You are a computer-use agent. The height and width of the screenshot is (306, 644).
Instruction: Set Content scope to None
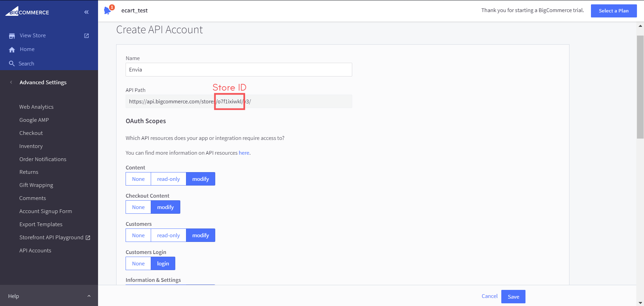point(138,179)
